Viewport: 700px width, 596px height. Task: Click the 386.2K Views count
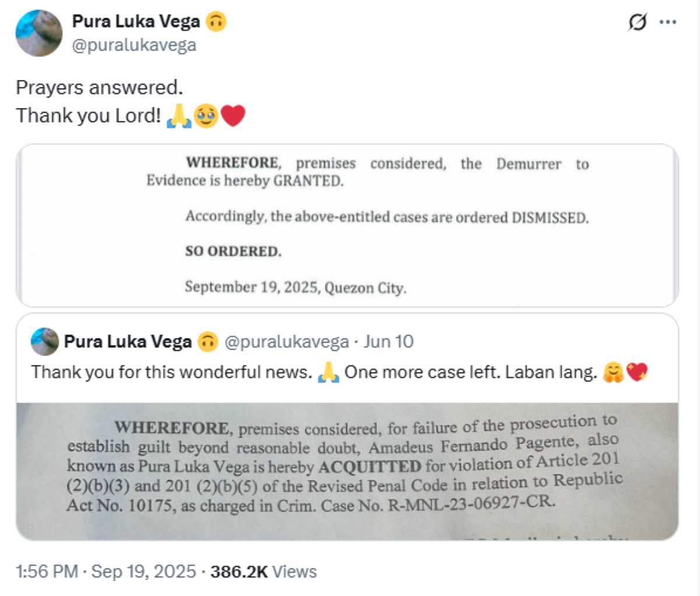click(264, 571)
